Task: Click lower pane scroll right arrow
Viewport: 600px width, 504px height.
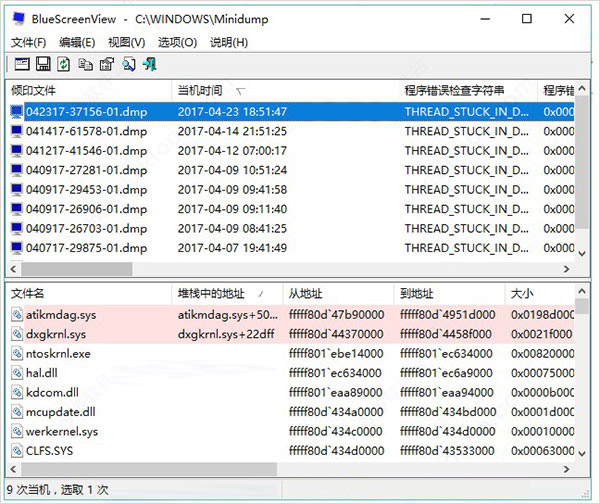Action: pyautogui.click(x=567, y=469)
